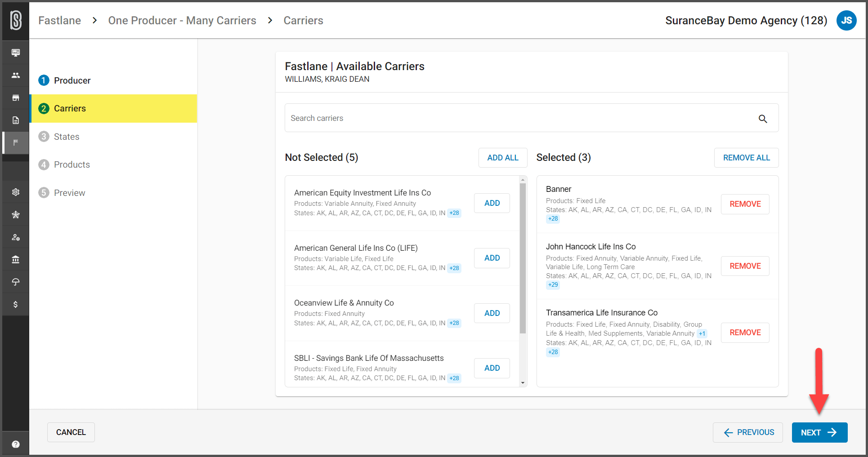This screenshot has width=868, height=457.
Task: Open the help question mark icon
Action: (x=15, y=444)
